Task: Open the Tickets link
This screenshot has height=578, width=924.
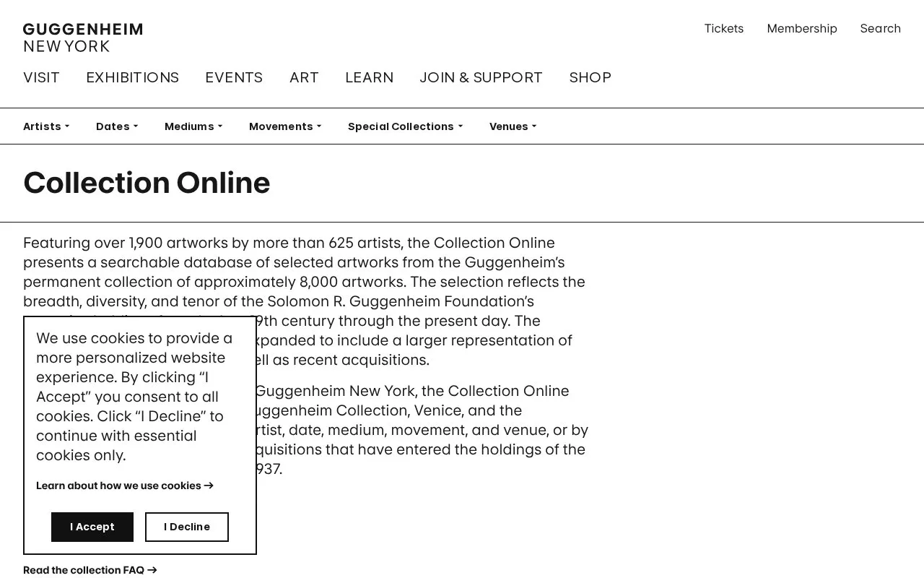Action: (724, 29)
